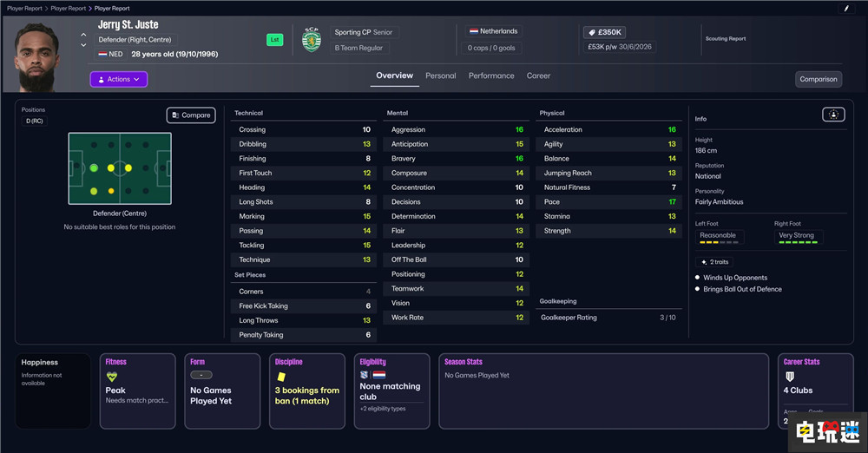Click the right foot Very Strong strength bar

[797, 243]
